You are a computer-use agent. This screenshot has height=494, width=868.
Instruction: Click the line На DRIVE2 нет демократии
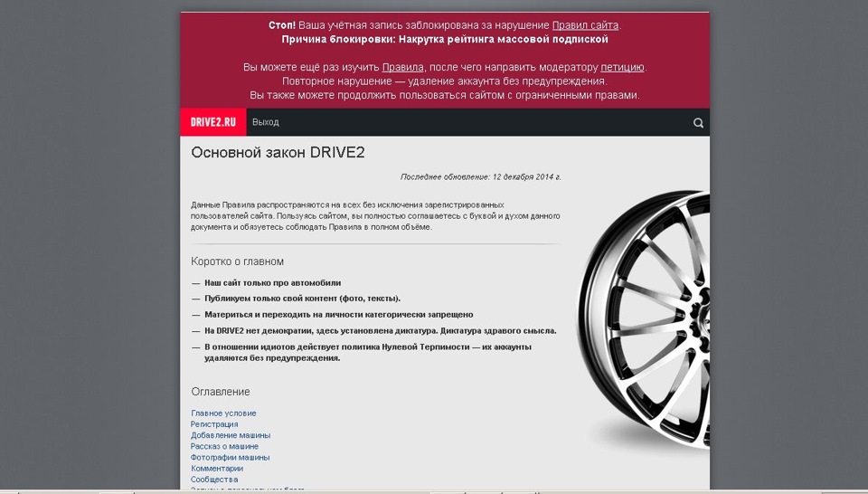[x=381, y=331]
